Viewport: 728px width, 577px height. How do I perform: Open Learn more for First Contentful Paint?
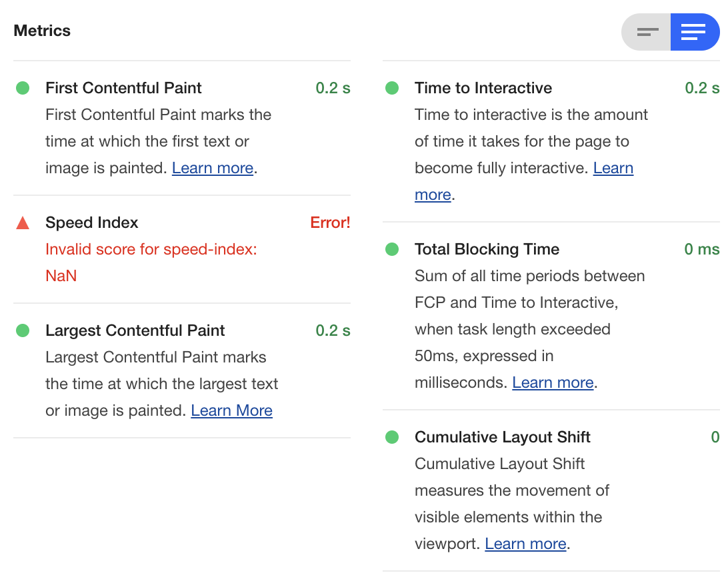(212, 168)
